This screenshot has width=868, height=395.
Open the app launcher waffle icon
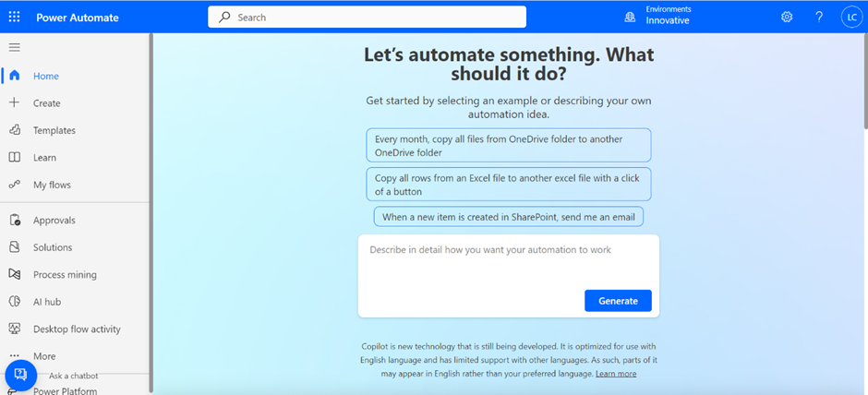pos(15,17)
